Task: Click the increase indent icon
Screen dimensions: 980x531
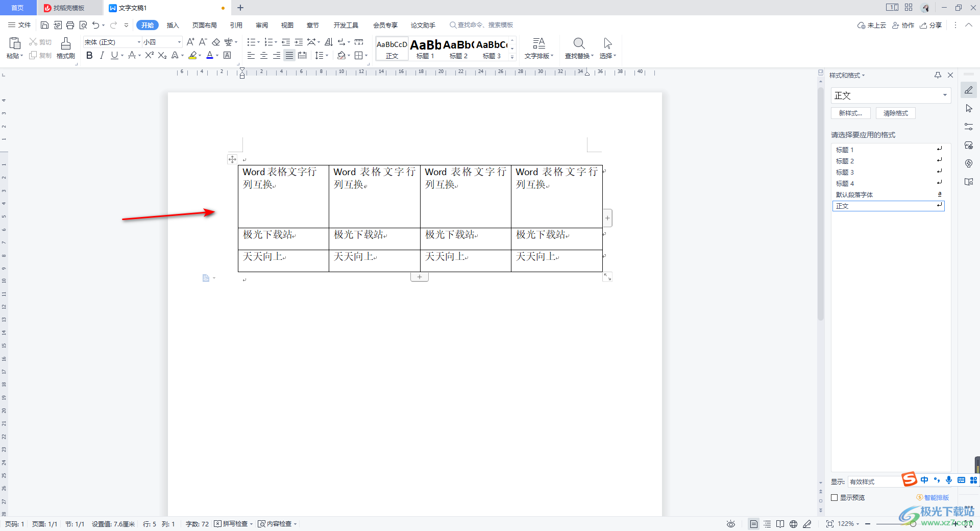Action: pos(299,42)
